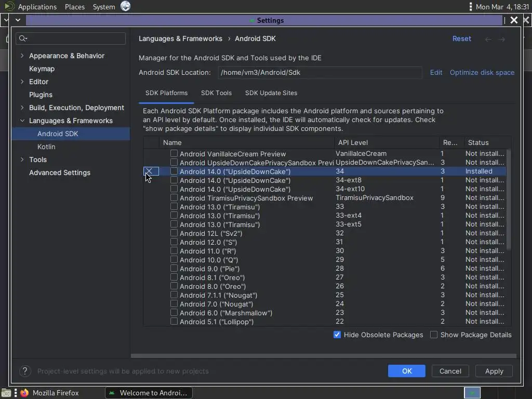Image resolution: width=532 pixels, height=399 pixels.
Task: Expand Build, Execution, Deployment section
Action: 22,108
